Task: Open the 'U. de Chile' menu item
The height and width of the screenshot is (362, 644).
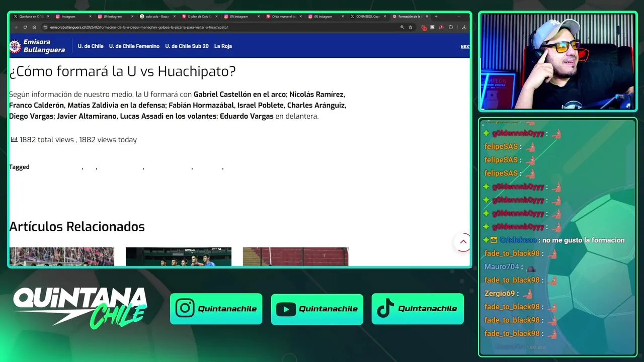Action: coord(91,46)
